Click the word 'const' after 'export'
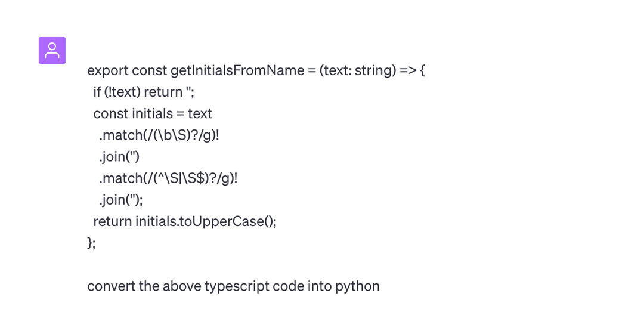The height and width of the screenshot is (312, 644). tap(149, 70)
